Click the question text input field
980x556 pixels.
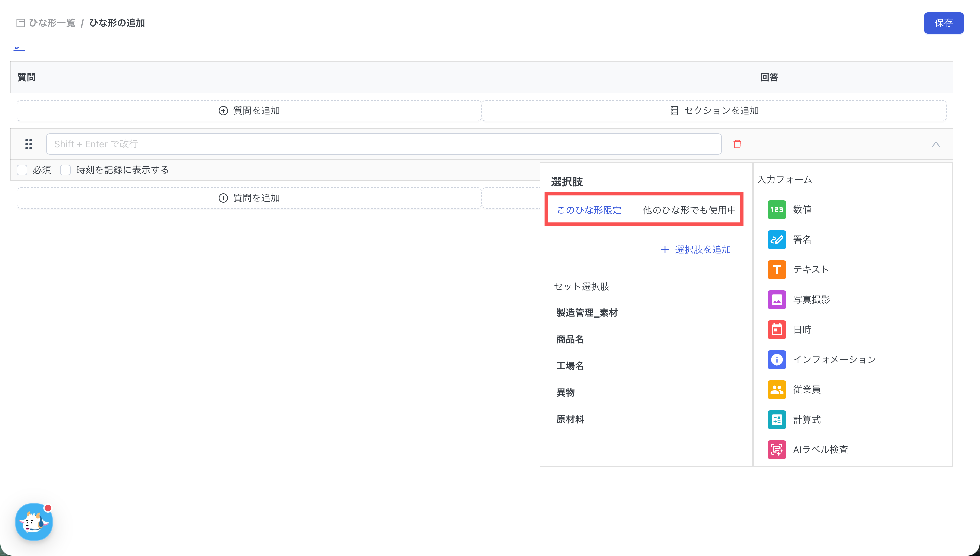(x=383, y=144)
